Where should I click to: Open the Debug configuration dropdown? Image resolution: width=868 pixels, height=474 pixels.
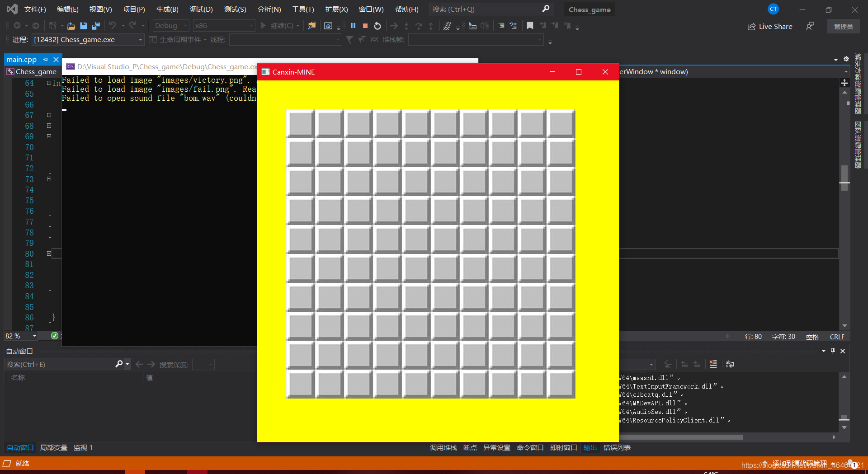(x=170, y=26)
